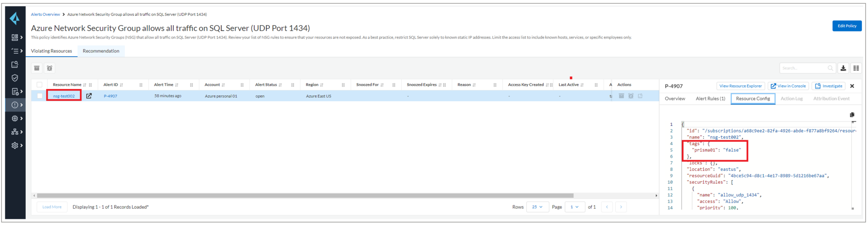Open the Inventory list sidebar menu
Image resolution: width=868 pixels, height=225 pixels.
click(15, 51)
